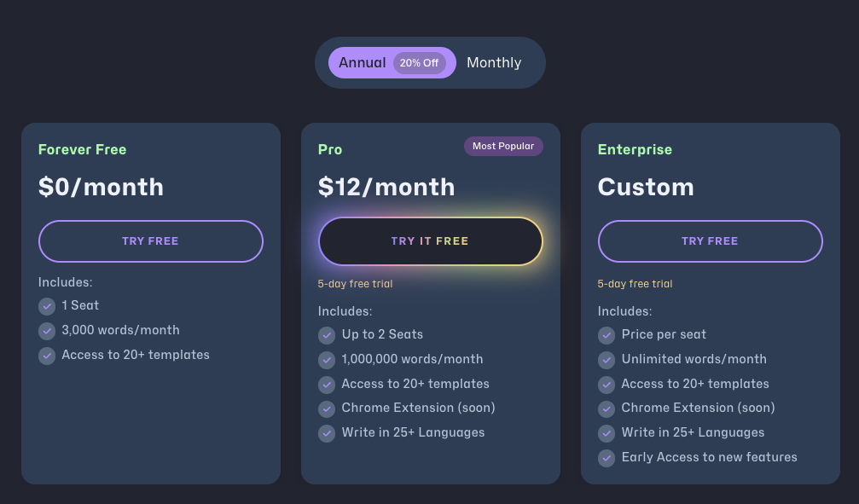Viewport: 859px width, 504px height.
Task: Click the "Pro" plan title
Action: [x=330, y=150]
